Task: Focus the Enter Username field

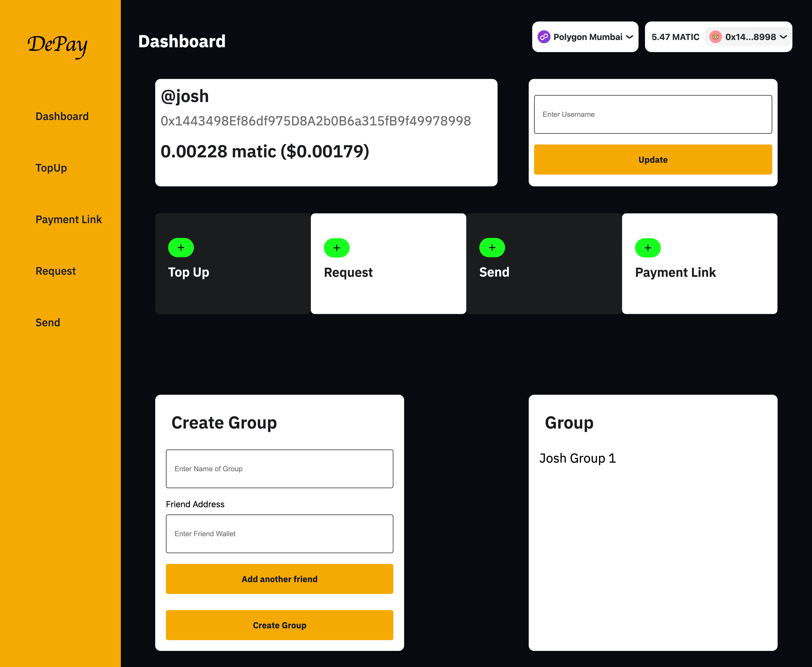Action: 653,114
